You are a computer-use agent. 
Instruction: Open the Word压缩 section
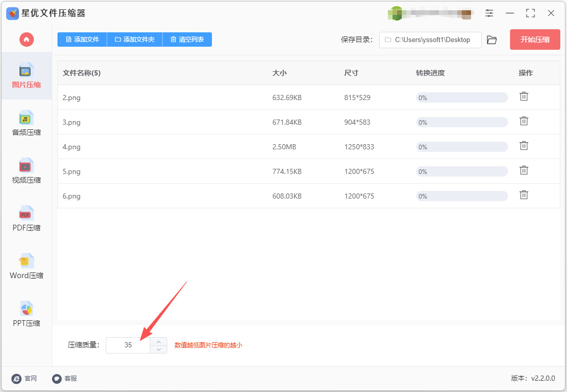click(26, 266)
